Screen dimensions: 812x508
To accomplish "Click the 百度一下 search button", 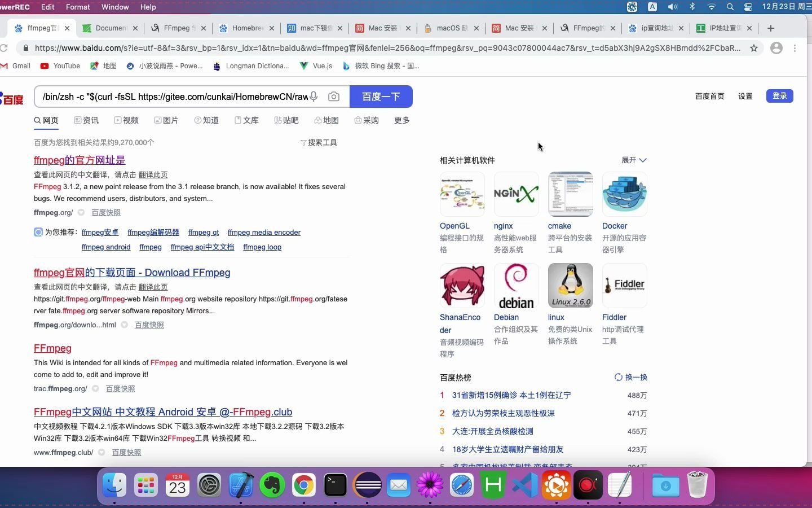I will (x=381, y=97).
